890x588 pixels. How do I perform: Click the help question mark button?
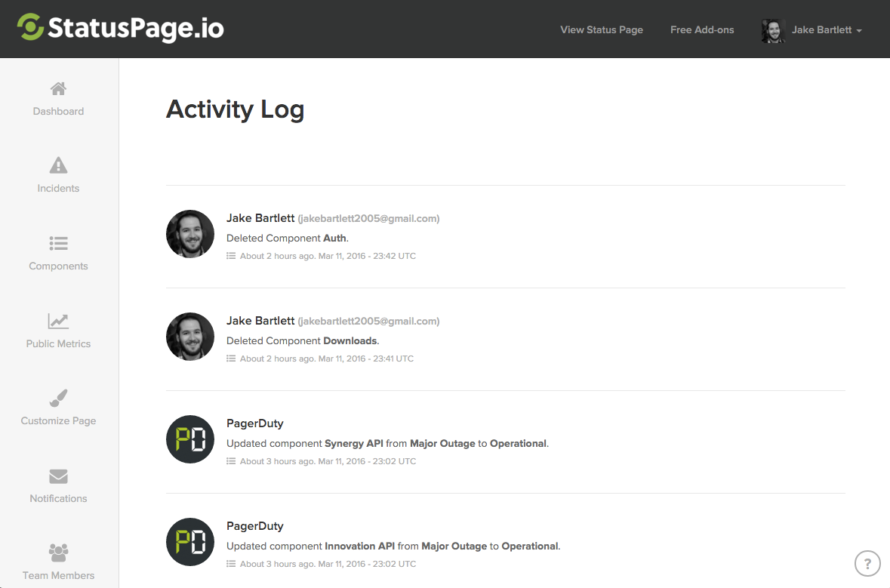point(867,564)
